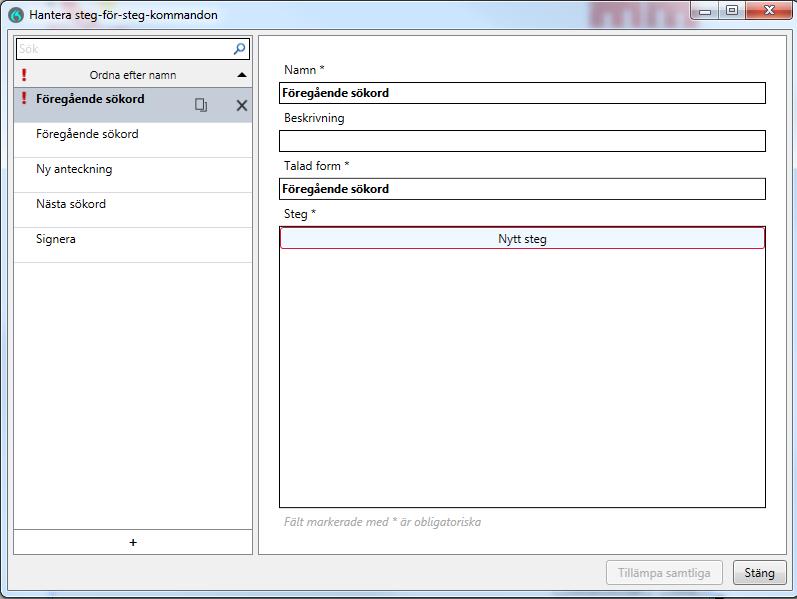Screen dimensions: 797x599
Task: Select the second Föregående sökord list entry
Action: (x=133, y=140)
